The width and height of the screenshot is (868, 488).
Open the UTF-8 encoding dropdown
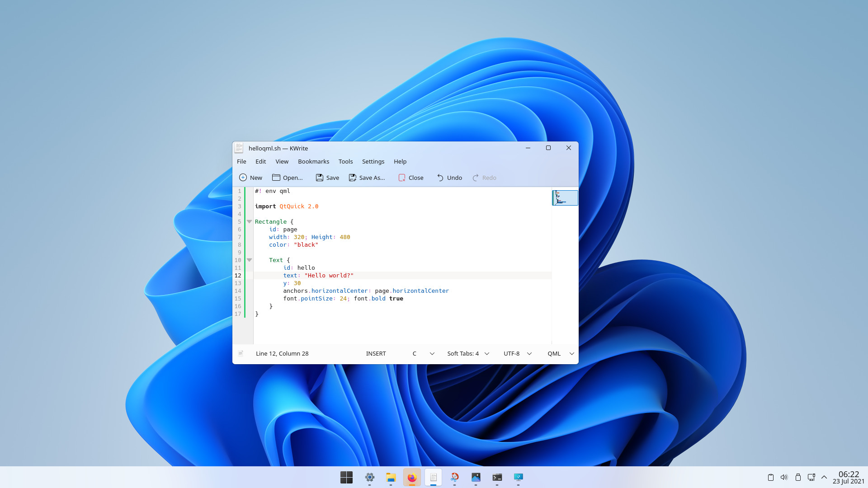(x=517, y=353)
